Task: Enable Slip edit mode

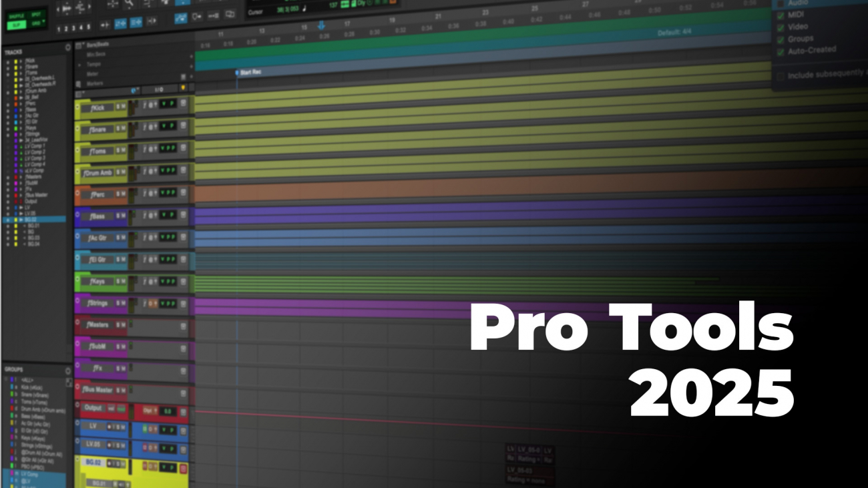Action: (x=15, y=25)
